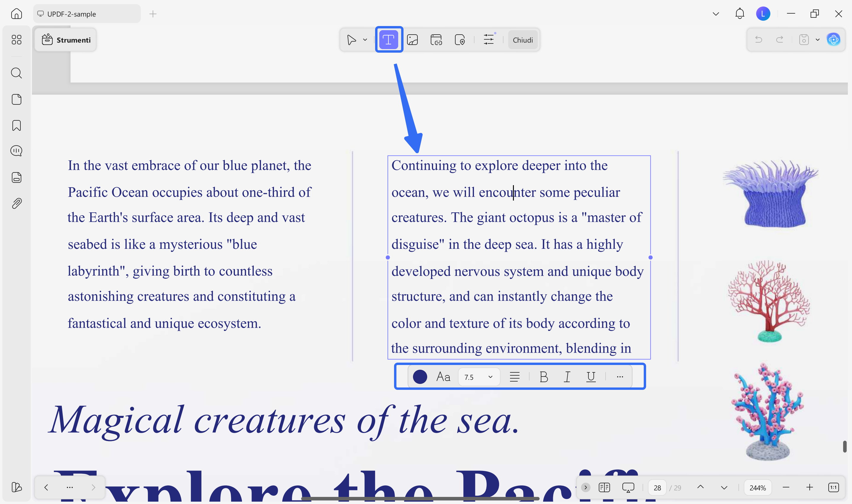The height and width of the screenshot is (504, 852).
Task: Select the page watermark/background tool
Action: pyautogui.click(x=460, y=40)
